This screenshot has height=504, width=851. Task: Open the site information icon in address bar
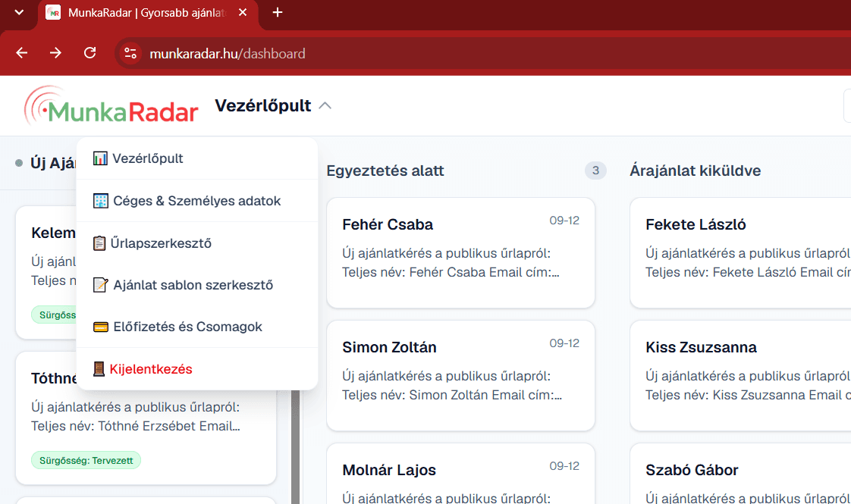[x=130, y=53]
